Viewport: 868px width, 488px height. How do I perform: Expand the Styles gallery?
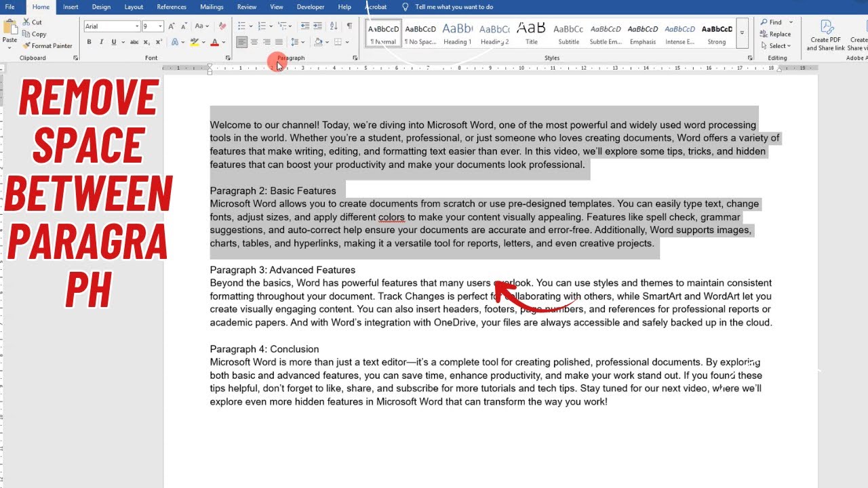point(742,33)
